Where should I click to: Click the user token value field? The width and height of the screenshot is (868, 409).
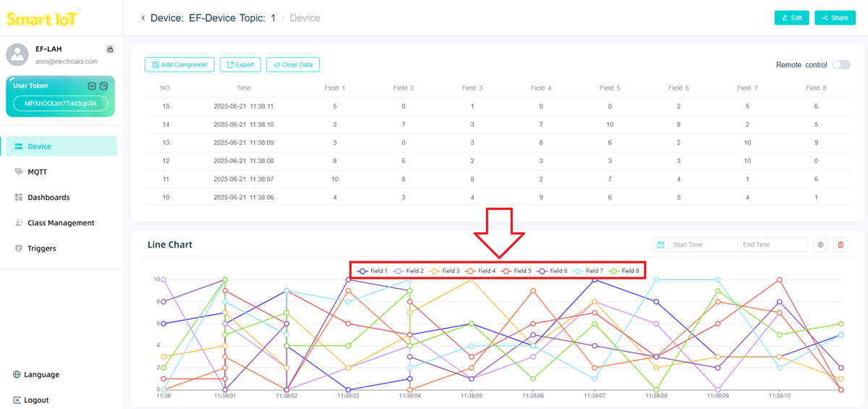[x=61, y=104]
